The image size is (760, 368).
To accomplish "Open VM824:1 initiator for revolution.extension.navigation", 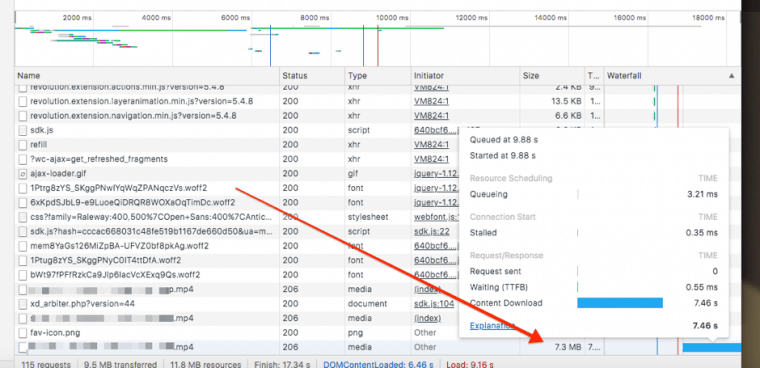I will [431, 116].
